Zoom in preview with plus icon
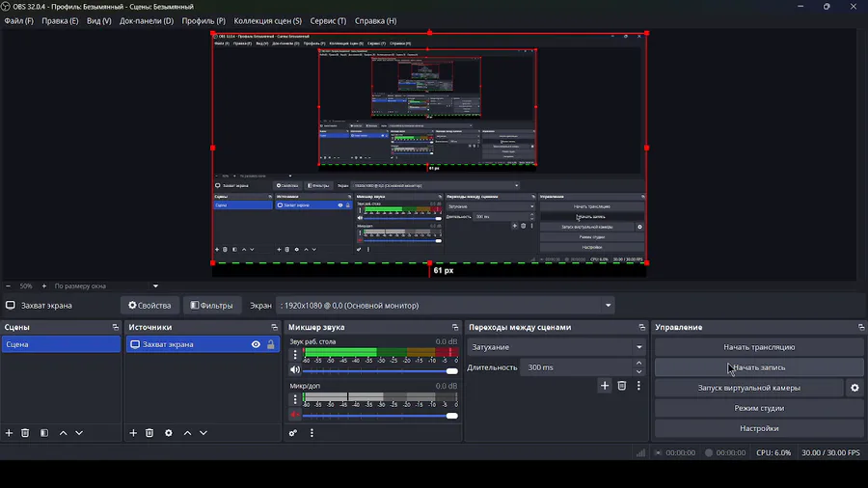Image resolution: width=868 pixels, height=488 pixels. [43, 286]
